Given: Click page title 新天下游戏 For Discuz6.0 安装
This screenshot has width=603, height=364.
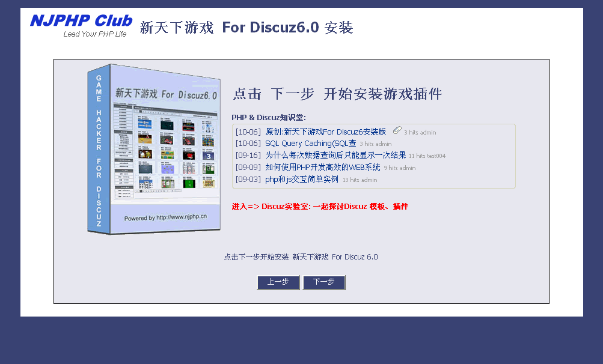Looking at the screenshot, I should (x=246, y=27).
